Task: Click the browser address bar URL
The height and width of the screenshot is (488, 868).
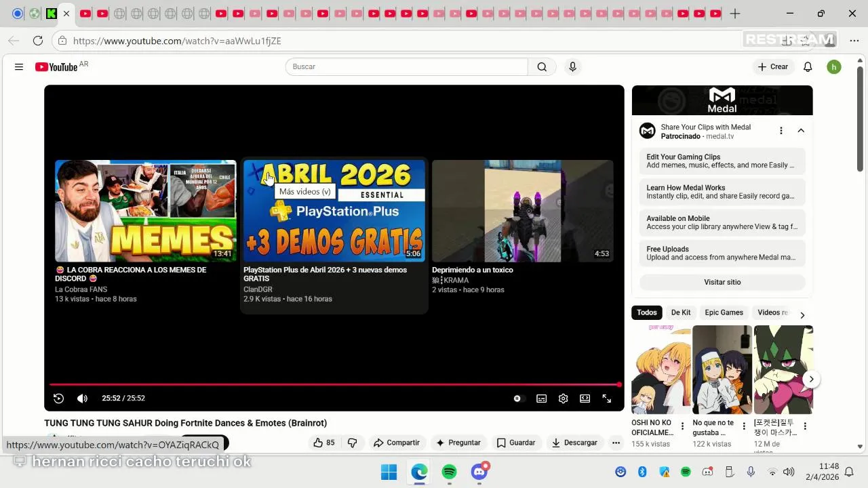Action: coord(177,41)
